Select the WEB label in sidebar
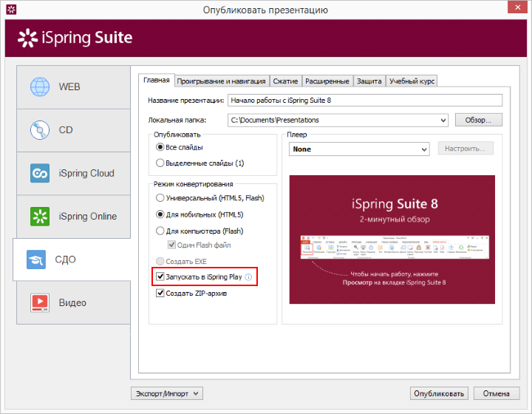Image resolution: width=532 pixels, height=414 pixels. [69, 87]
